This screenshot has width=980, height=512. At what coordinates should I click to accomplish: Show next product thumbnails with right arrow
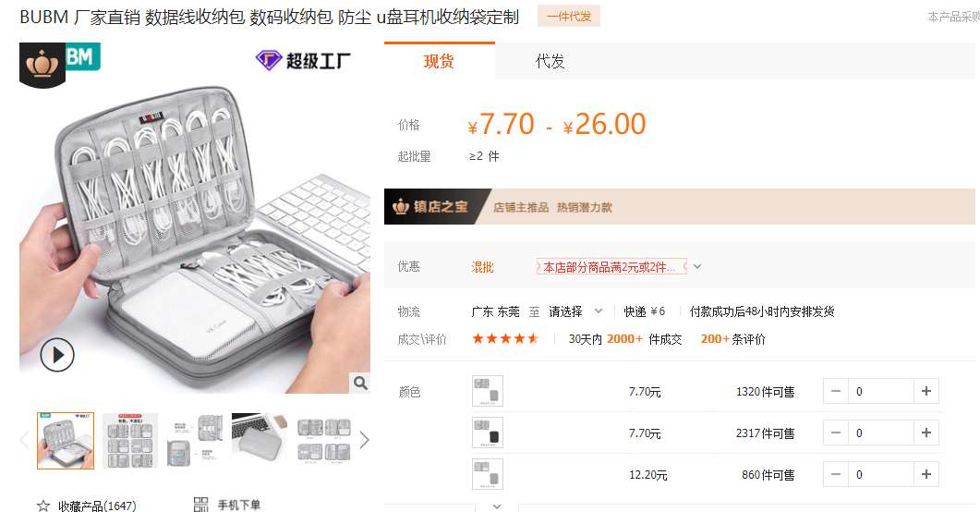tap(364, 441)
